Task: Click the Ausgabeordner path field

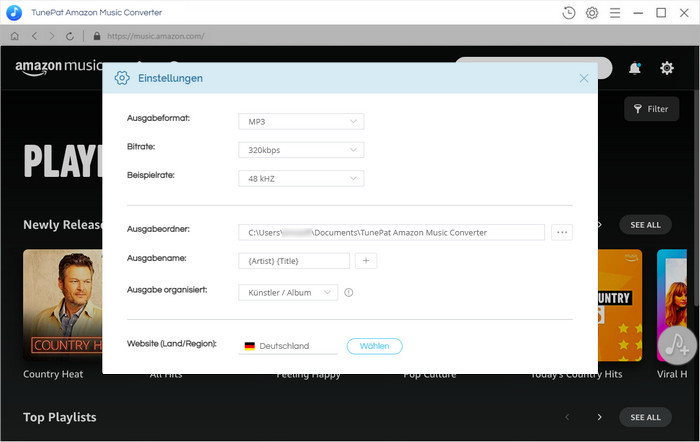Action: click(x=392, y=232)
